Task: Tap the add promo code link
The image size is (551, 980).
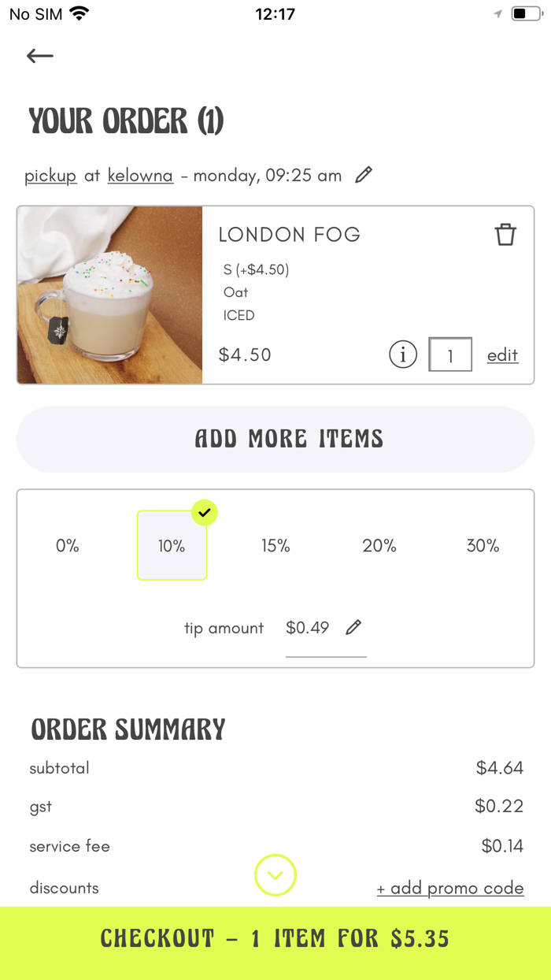Action: pyautogui.click(x=450, y=889)
